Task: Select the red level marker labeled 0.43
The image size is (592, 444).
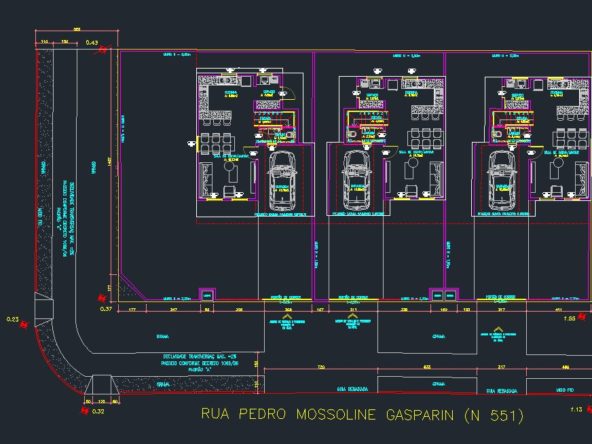Action: [x=103, y=49]
